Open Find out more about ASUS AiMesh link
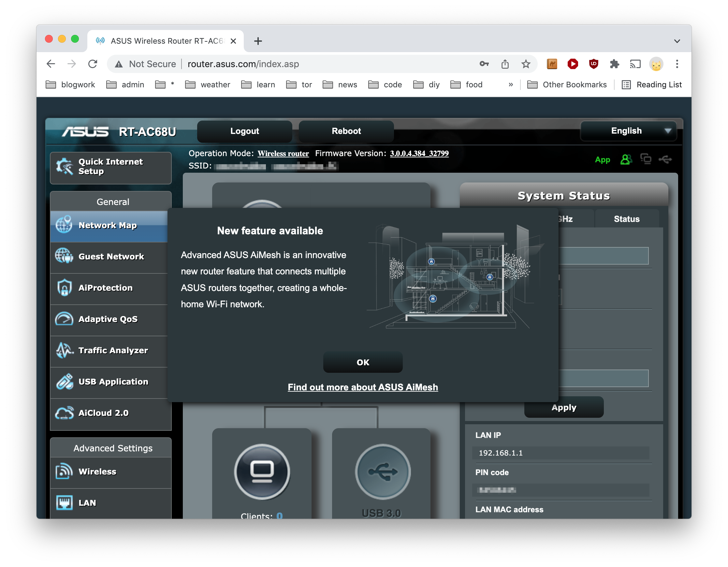This screenshot has width=728, height=567. click(x=363, y=387)
